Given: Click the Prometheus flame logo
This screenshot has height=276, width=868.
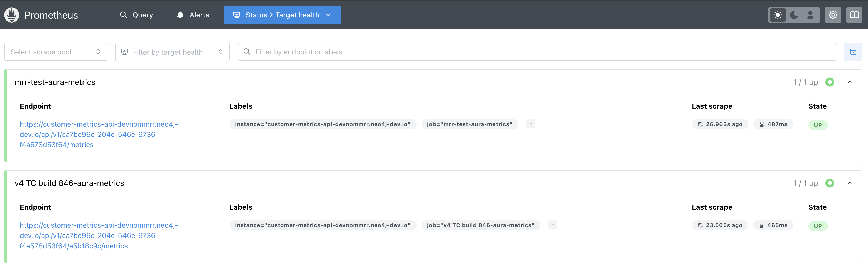Looking at the screenshot, I should click(11, 15).
